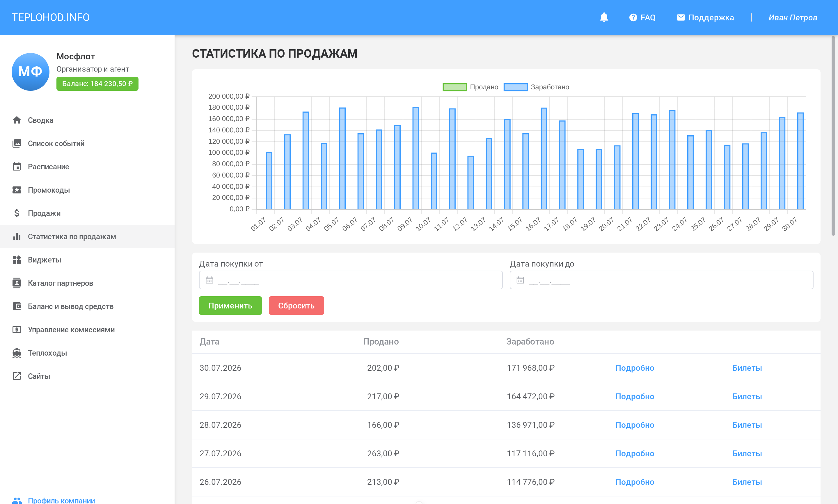This screenshot has height=504, width=838.
Task: Click the Сайты external link icon
Action: pos(17,376)
